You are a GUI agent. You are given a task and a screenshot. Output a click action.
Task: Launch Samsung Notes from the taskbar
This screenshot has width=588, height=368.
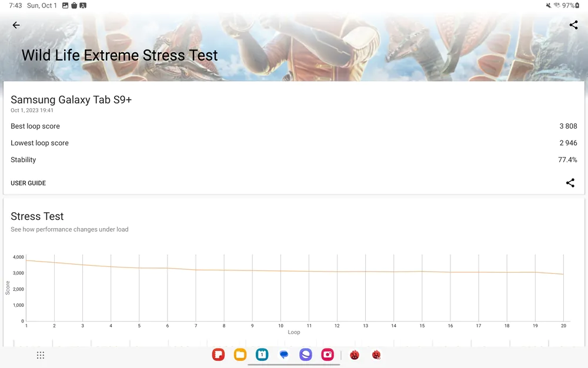218,354
